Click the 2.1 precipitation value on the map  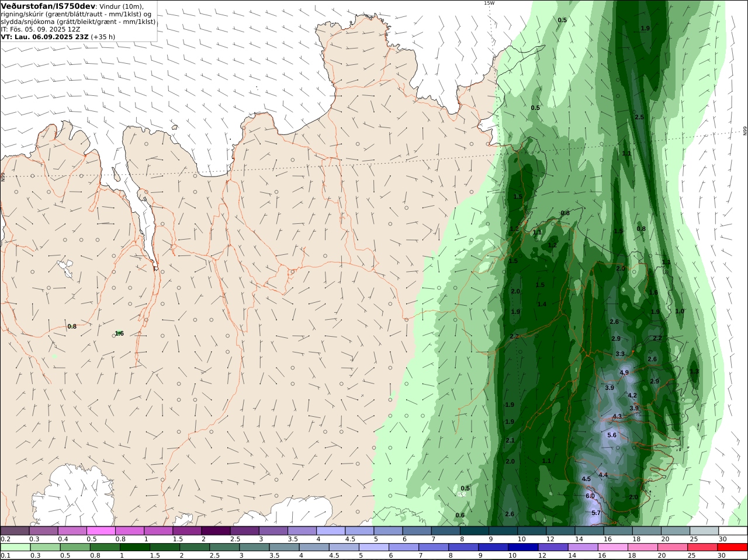click(510, 440)
